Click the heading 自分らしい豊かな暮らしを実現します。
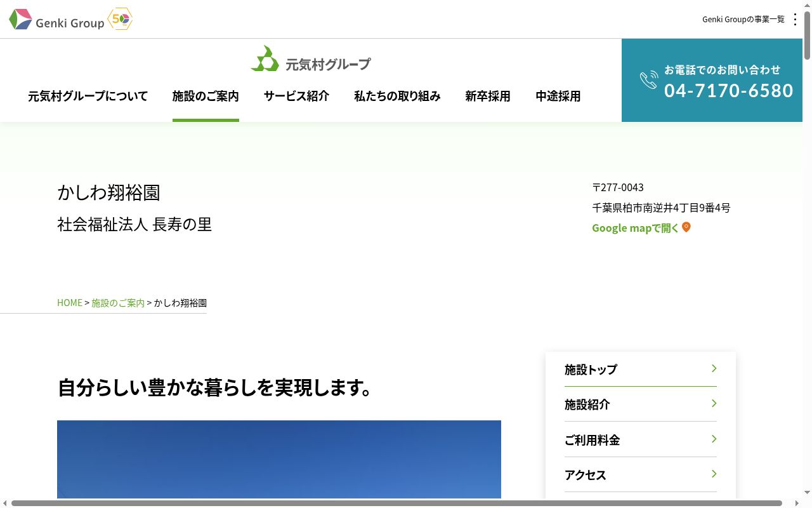812x508 pixels. [216, 387]
